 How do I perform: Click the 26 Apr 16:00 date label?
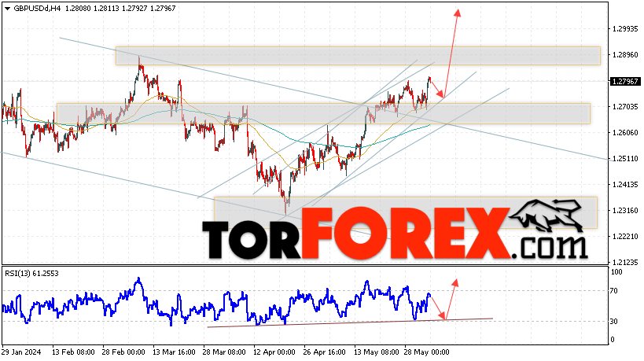[324, 352]
